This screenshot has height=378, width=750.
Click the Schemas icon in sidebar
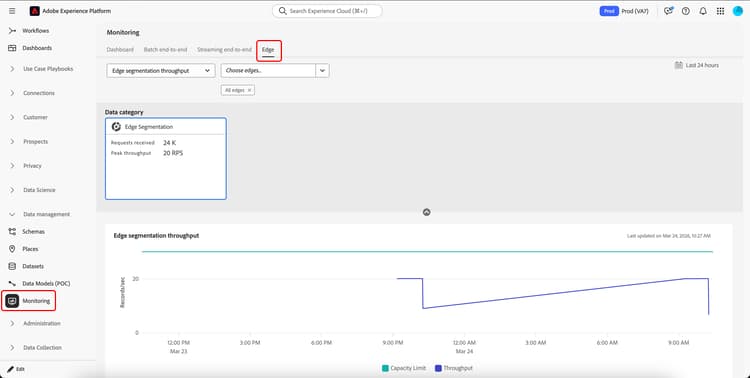[x=12, y=232]
